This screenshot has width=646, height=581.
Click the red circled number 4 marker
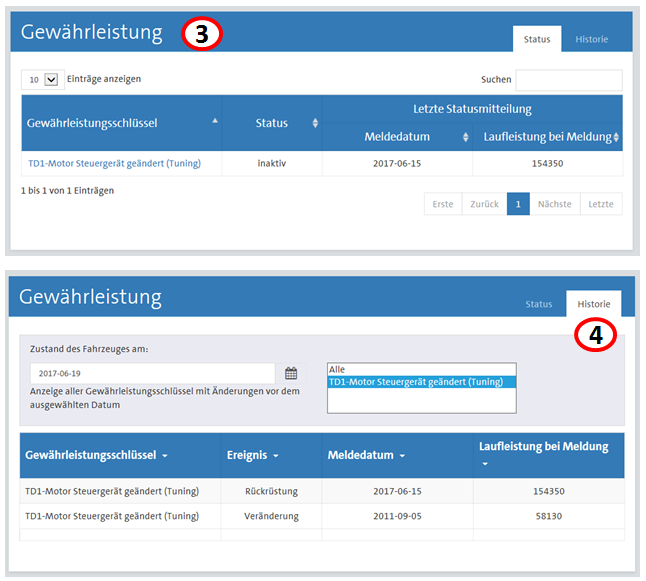click(x=595, y=336)
